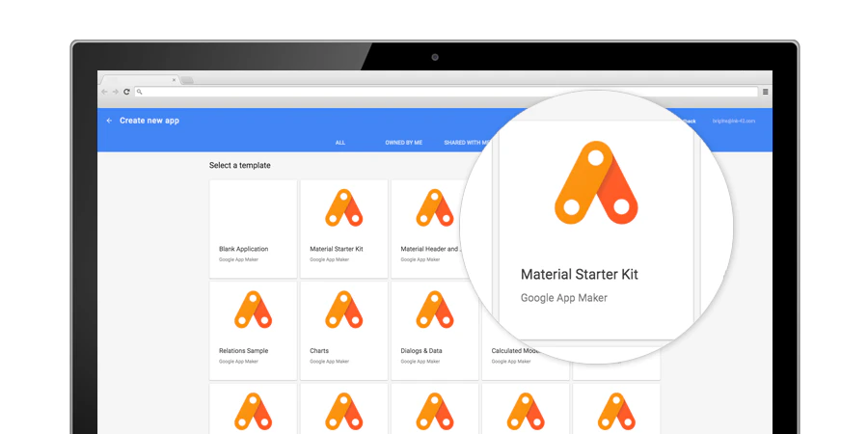Click Google App Maker under Blank Application

click(x=238, y=259)
